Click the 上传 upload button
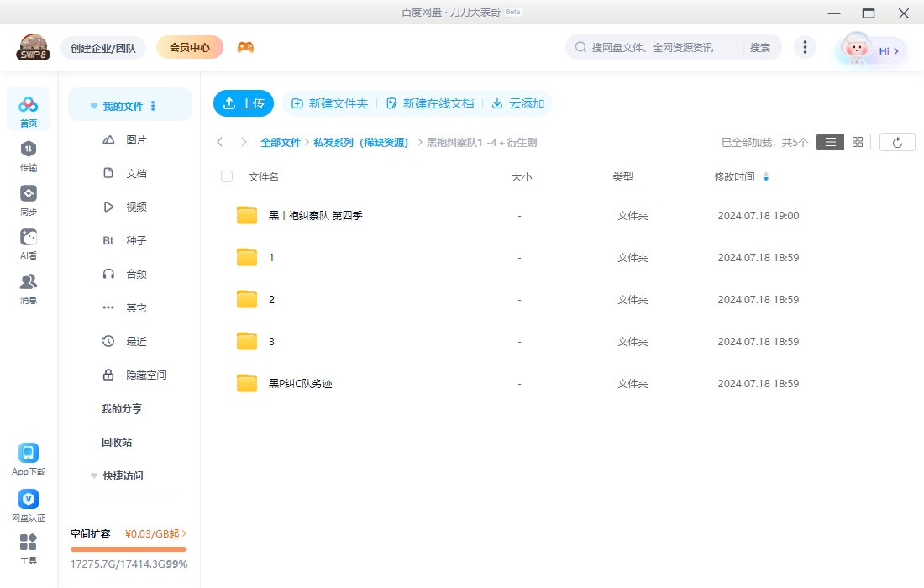The height and width of the screenshot is (588, 924). [244, 103]
